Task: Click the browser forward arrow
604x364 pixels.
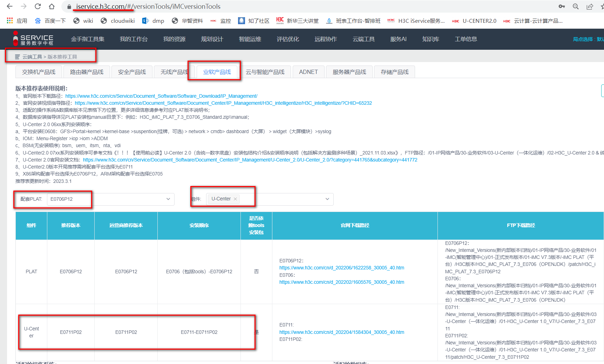Action: (23, 6)
